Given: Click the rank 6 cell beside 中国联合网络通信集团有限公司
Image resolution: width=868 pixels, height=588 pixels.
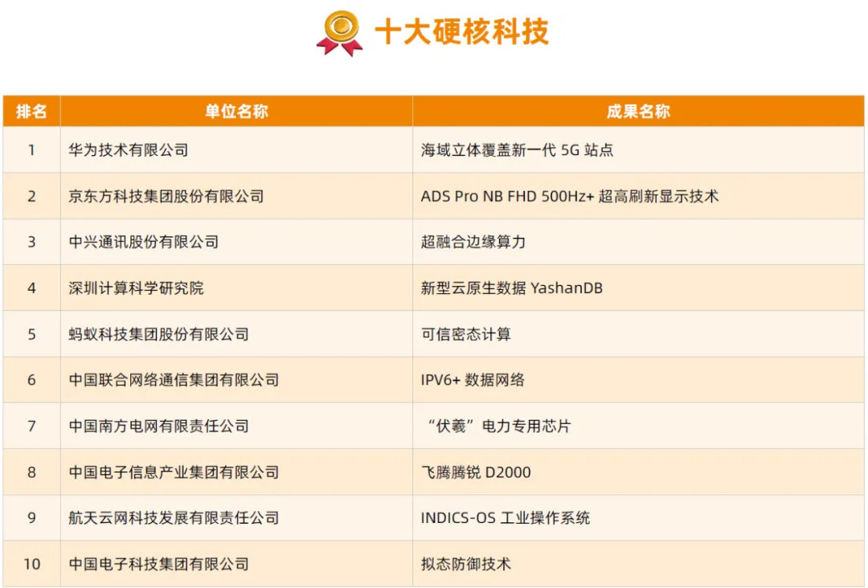Looking at the screenshot, I should (x=31, y=380).
